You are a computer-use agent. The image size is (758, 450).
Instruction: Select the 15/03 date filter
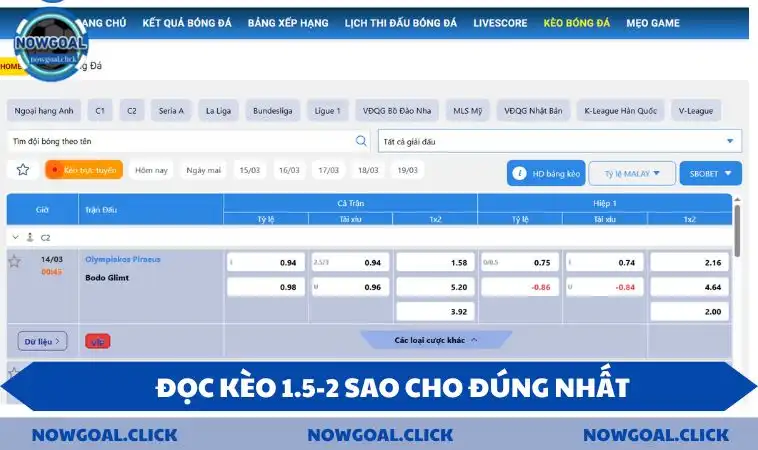(x=250, y=170)
